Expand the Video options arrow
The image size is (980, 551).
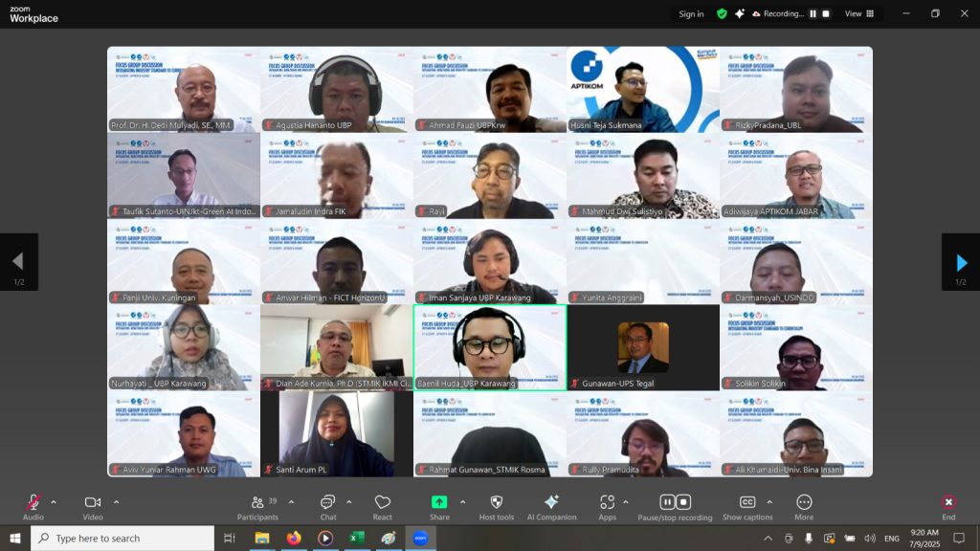tap(116, 501)
